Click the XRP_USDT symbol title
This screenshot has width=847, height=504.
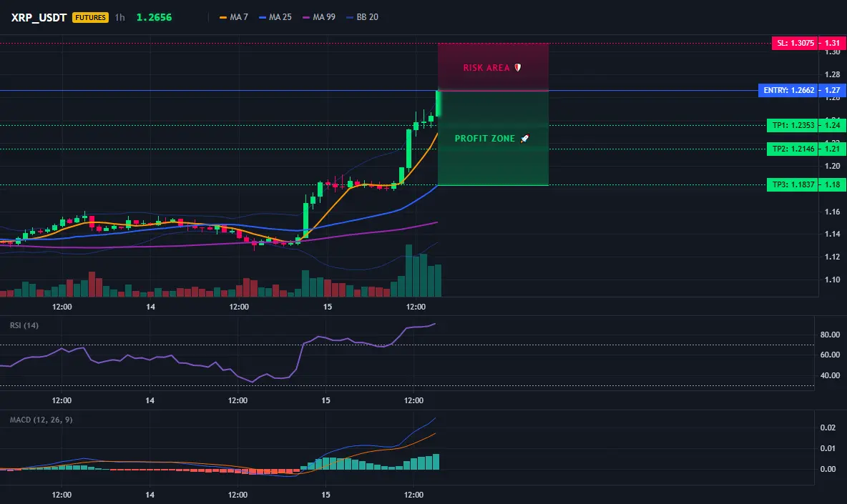pos(39,17)
